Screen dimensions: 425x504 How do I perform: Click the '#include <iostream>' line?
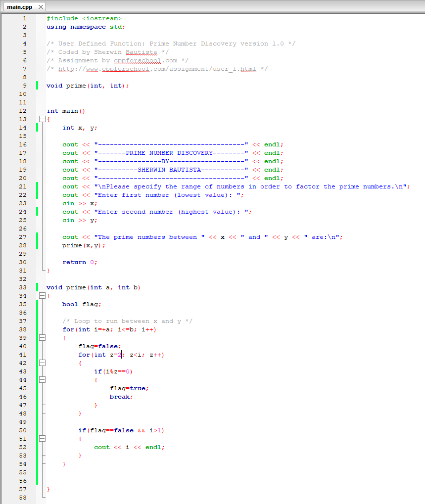[x=84, y=18]
